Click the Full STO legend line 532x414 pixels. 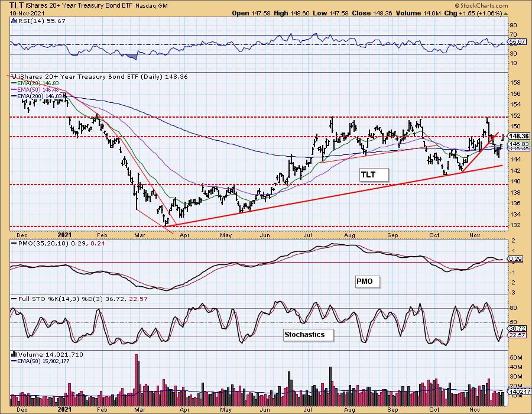14,299
